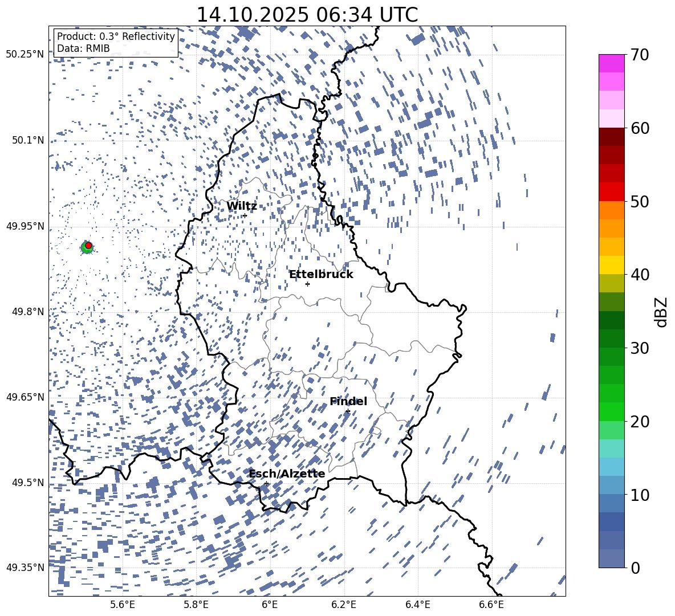Click the Findel cross marker

pos(348,411)
